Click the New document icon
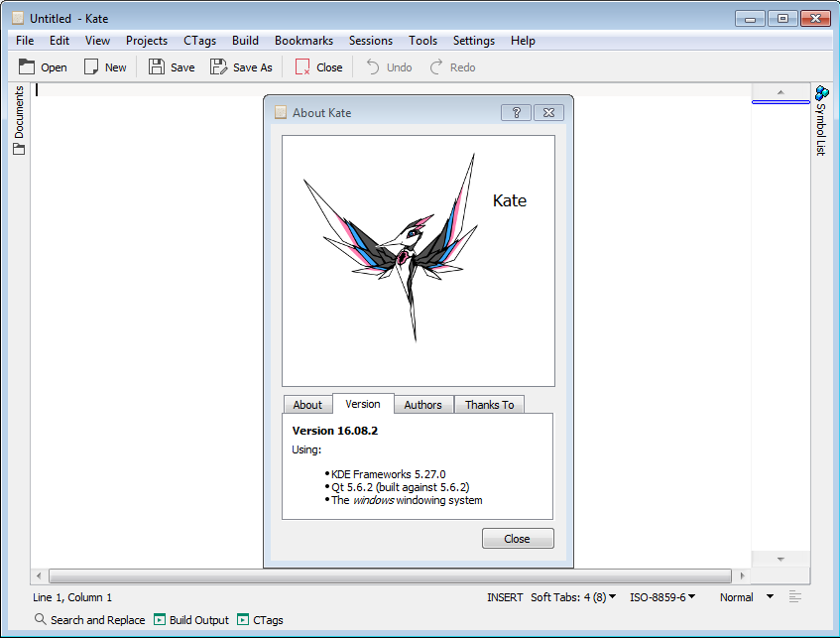 [91, 67]
